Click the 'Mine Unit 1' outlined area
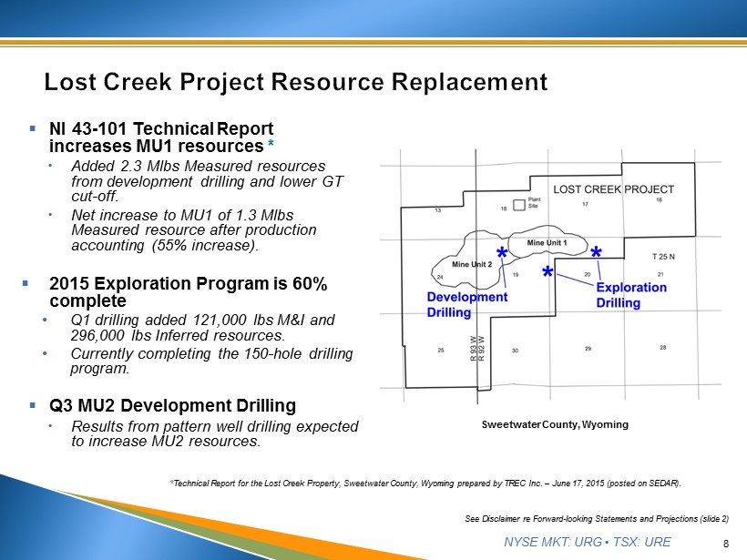747x560 pixels. [x=547, y=243]
